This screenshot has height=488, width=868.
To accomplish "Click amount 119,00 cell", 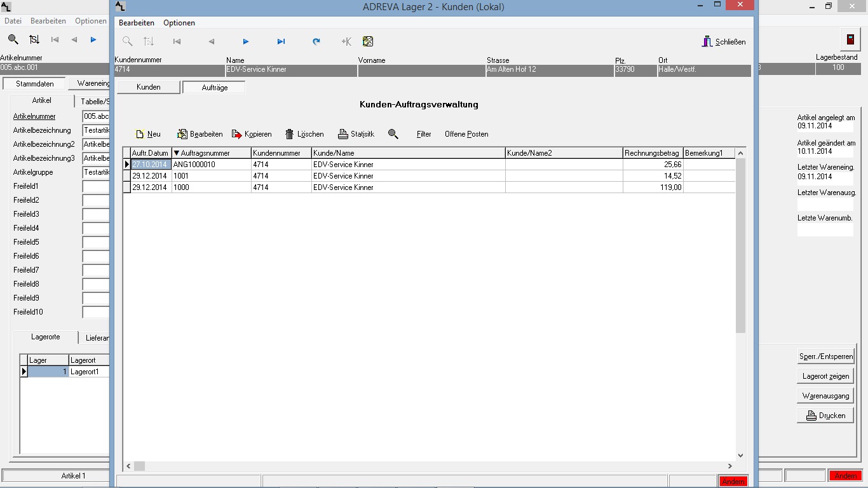I will [653, 187].
